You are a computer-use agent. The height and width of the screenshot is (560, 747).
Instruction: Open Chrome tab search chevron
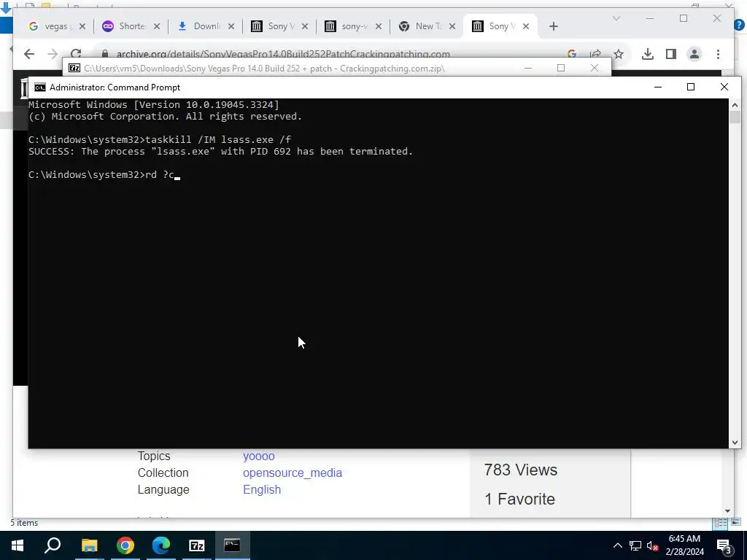coord(616,18)
